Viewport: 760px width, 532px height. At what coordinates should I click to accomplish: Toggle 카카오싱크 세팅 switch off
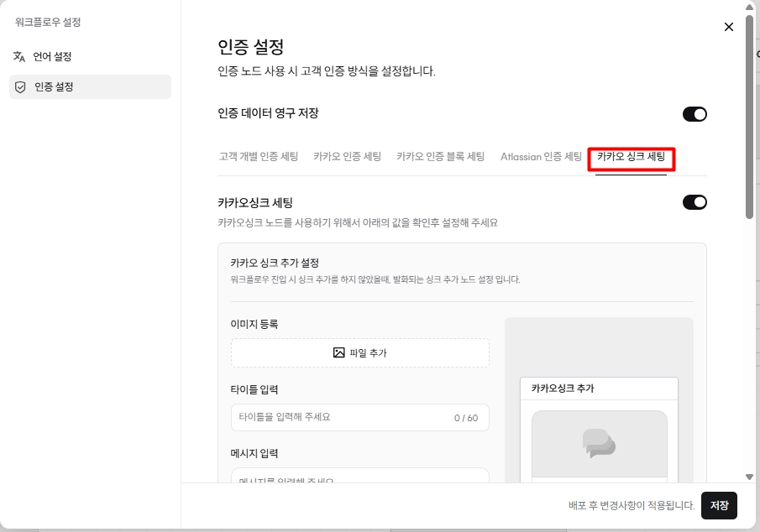pos(694,202)
